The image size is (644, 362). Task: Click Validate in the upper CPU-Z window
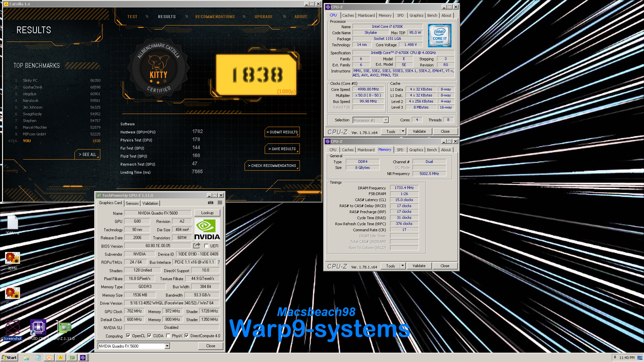(x=419, y=131)
